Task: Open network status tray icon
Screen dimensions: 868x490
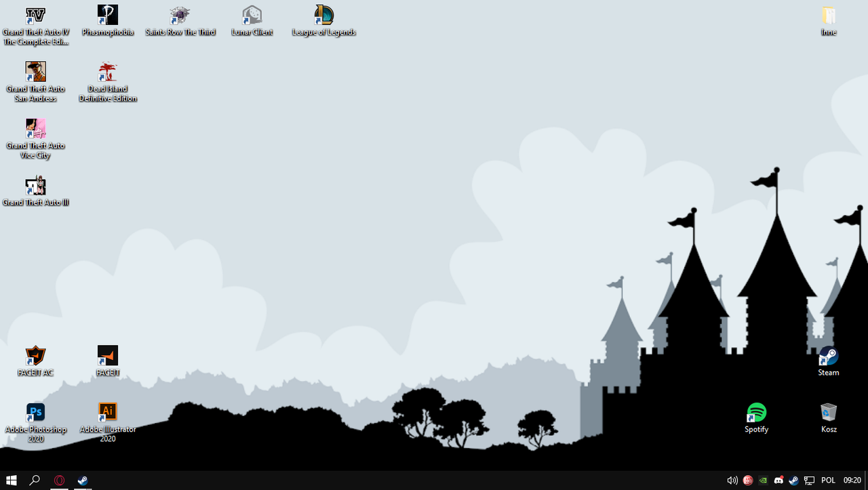Action: point(809,481)
